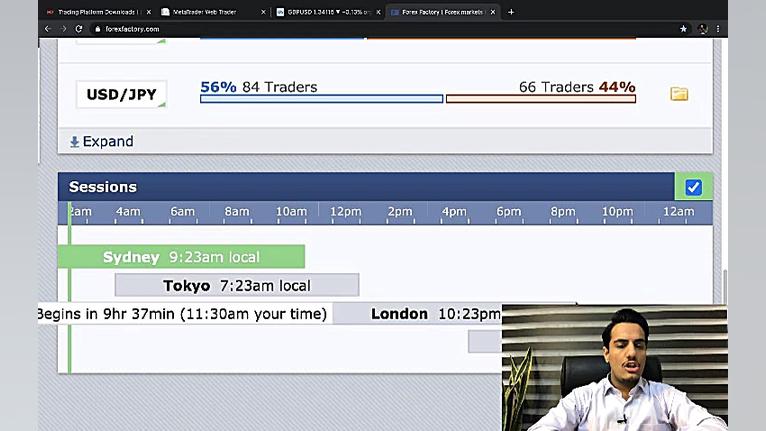766x431 pixels.
Task: Close the Forex Factory tab
Action: click(493, 12)
